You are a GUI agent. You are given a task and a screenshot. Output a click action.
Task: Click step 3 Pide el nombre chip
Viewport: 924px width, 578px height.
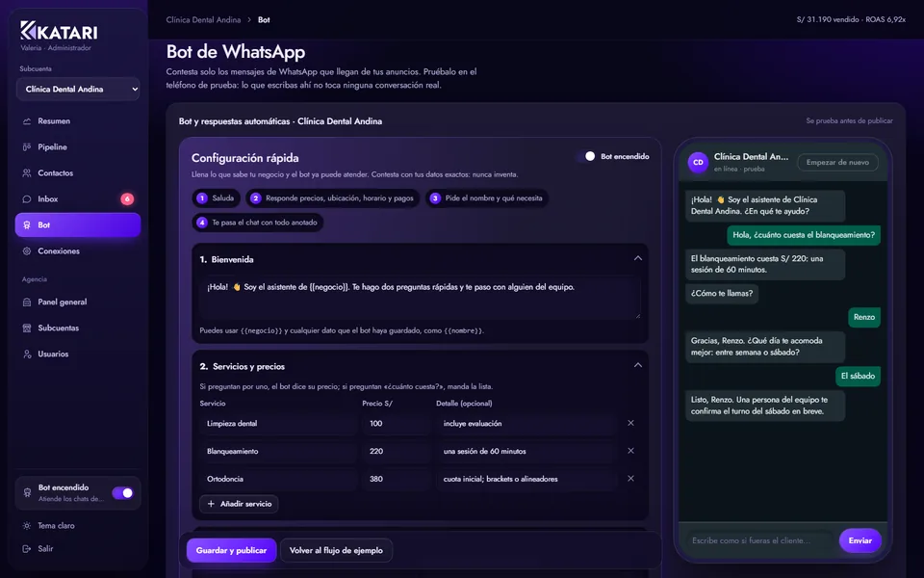click(487, 198)
